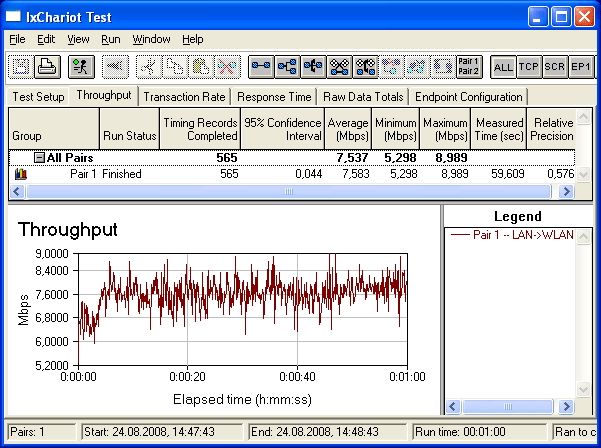Click the Cut scissors icon

(149, 67)
